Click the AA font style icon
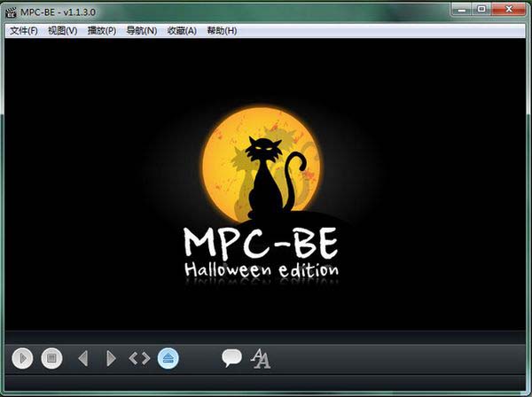The width and height of the screenshot is (532, 397). [261, 358]
